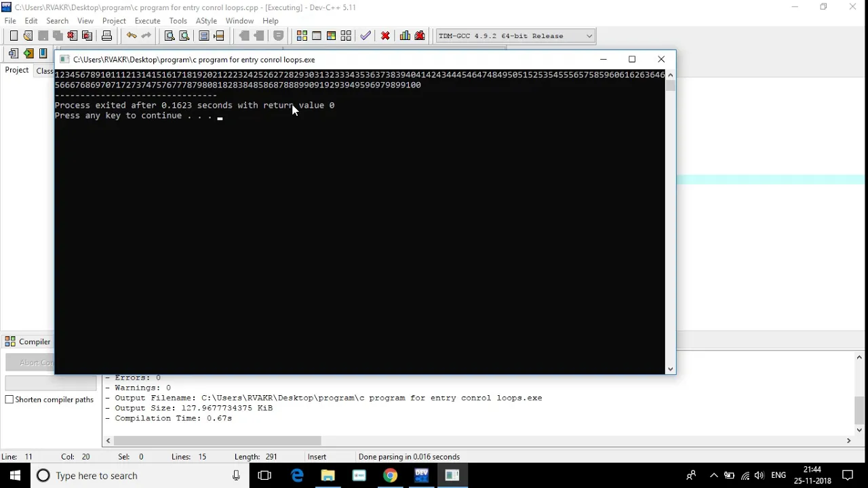Click the Close file toolbar icon

coord(72,36)
